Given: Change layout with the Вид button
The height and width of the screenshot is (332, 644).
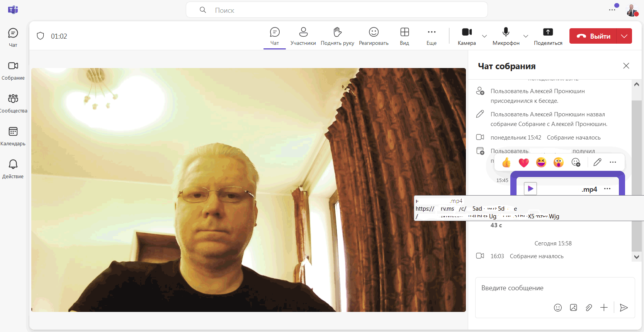Looking at the screenshot, I should (404, 36).
